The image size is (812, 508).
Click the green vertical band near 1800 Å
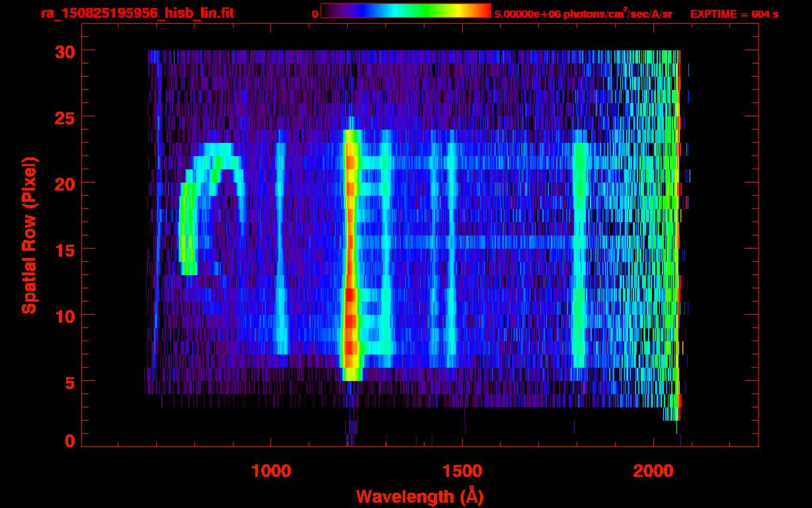(x=580, y=251)
